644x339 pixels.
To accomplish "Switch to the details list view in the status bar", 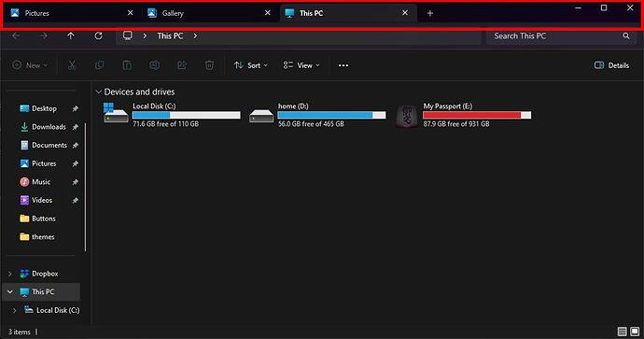I will pos(623,332).
